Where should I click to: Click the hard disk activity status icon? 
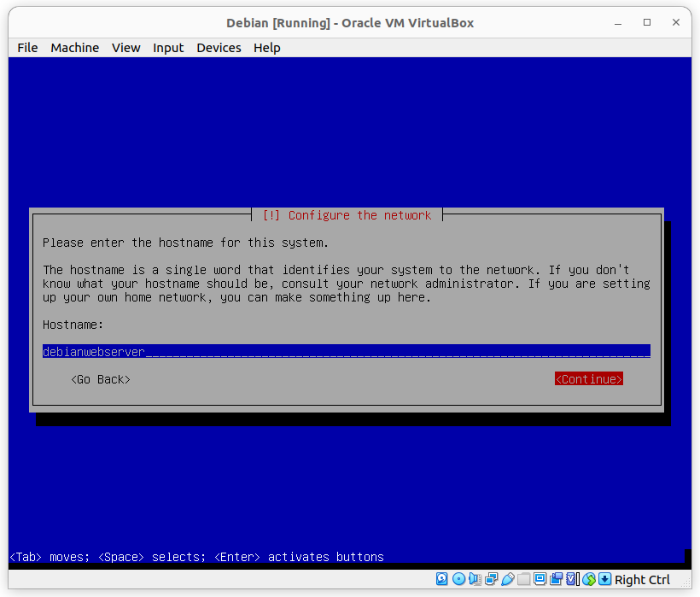(x=442, y=579)
